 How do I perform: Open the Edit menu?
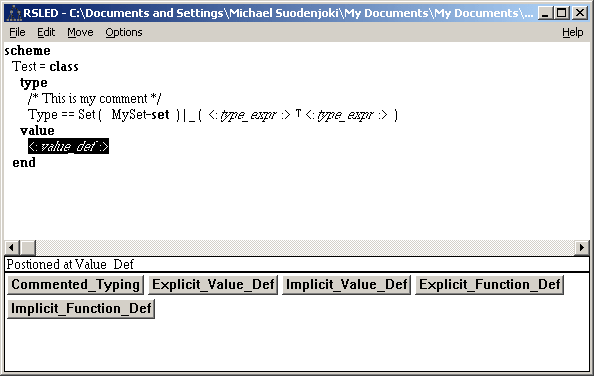46,33
